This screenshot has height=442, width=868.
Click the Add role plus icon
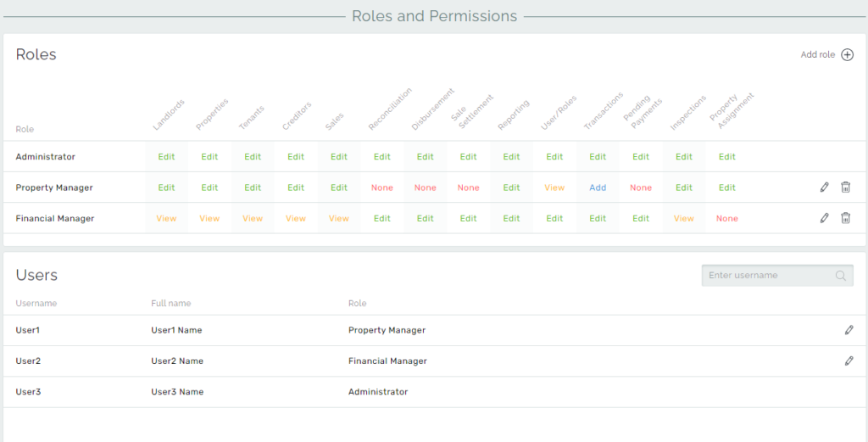click(x=847, y=55)
